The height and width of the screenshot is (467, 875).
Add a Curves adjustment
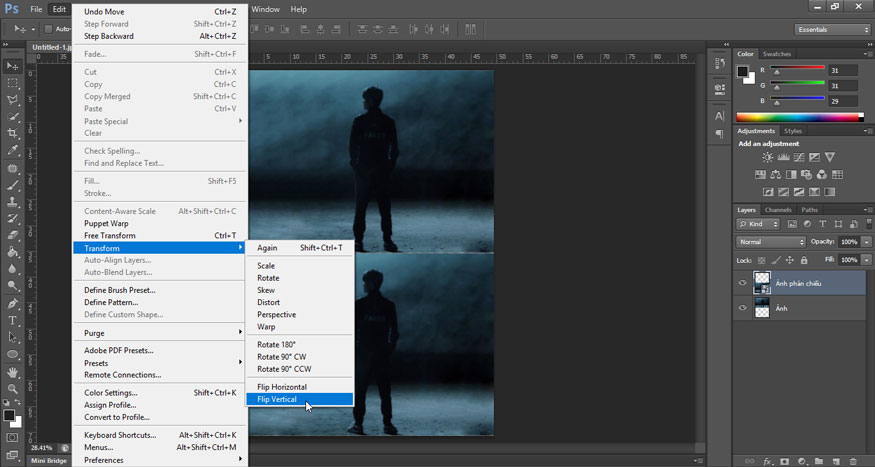[x=799, y=157]
